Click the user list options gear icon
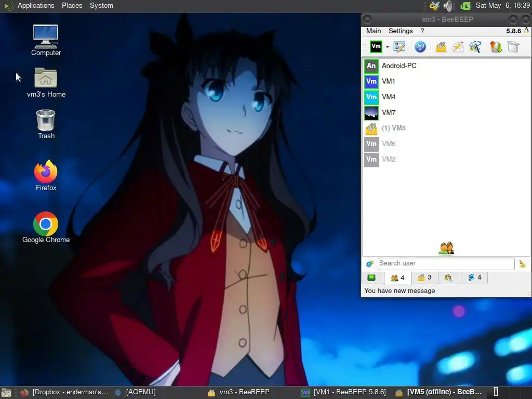Image resolution: width=532 pixels, height=399 pixels. click(x=369, y=263)
